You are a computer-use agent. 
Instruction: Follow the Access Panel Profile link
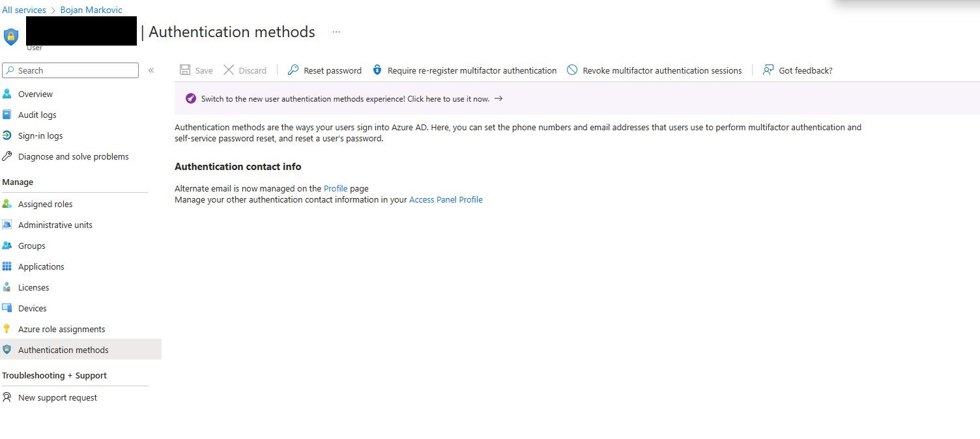point(446,199)
